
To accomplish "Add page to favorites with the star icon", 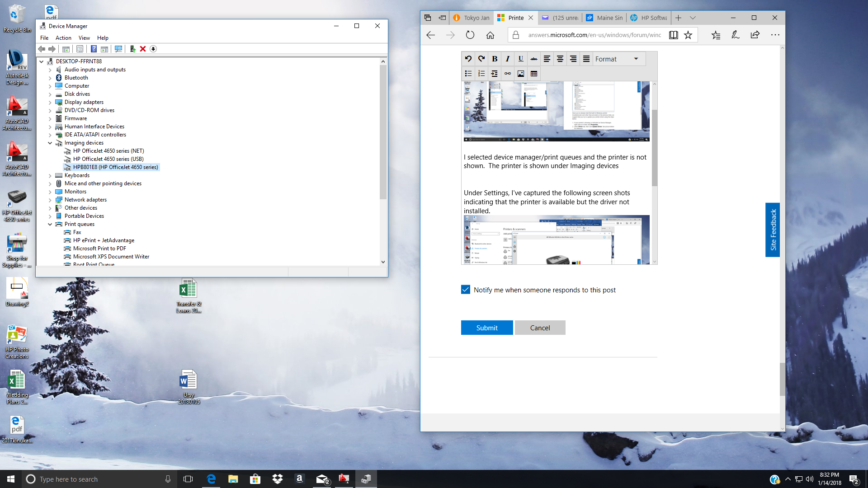I will click(688, 35).
